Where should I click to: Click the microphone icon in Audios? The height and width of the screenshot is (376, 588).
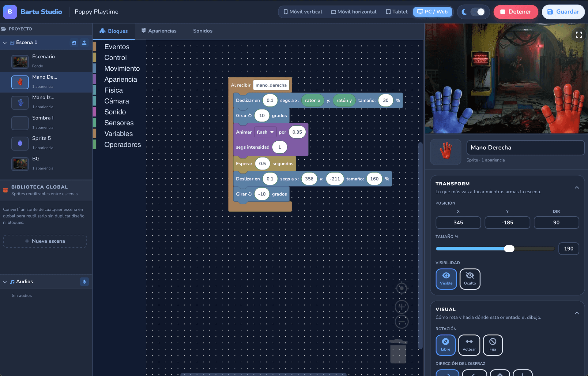tap(84, 281)
